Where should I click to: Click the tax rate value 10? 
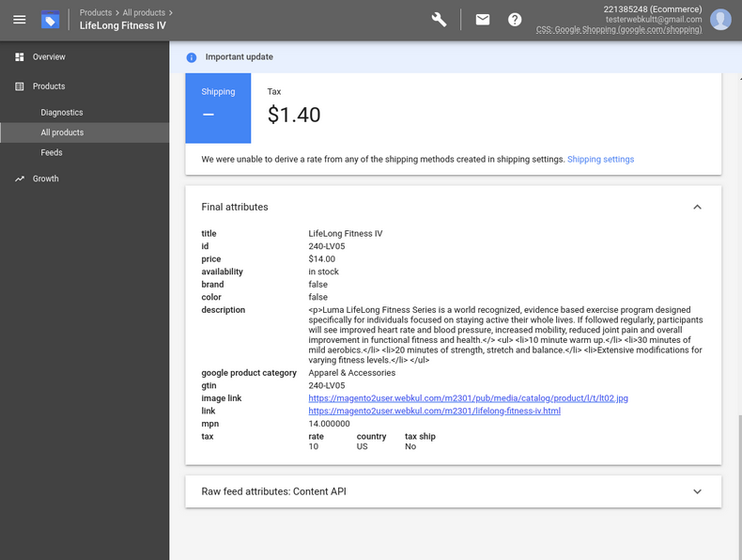(x=314, y=446)
